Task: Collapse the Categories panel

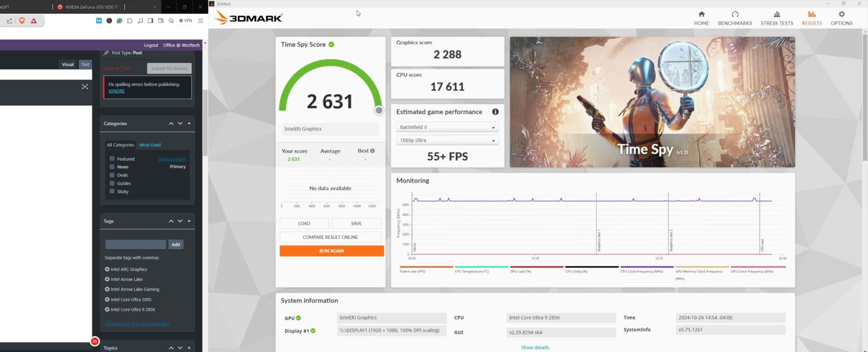Action: (189, 124)
